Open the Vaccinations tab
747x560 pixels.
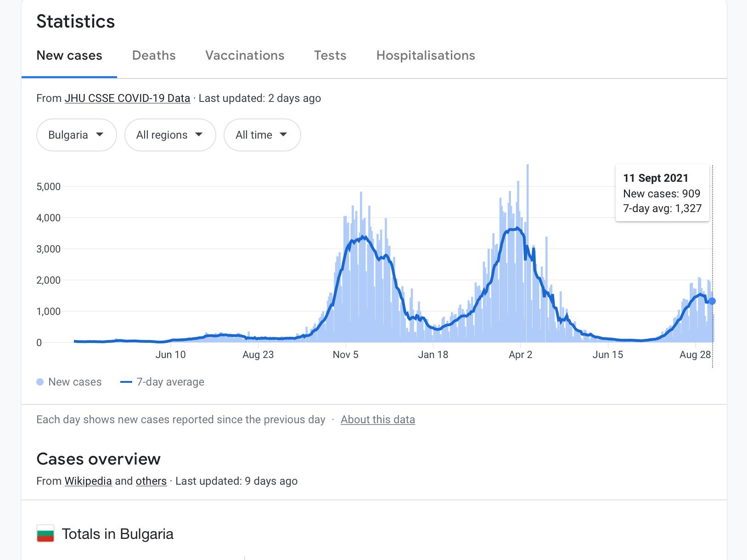tap(245, 56)
